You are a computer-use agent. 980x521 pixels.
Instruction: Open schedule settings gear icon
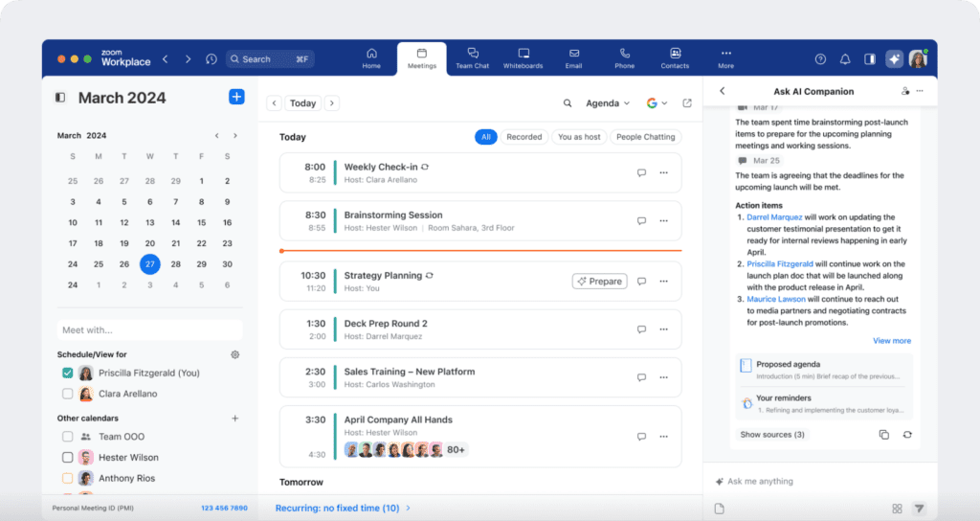pos(234,354)
